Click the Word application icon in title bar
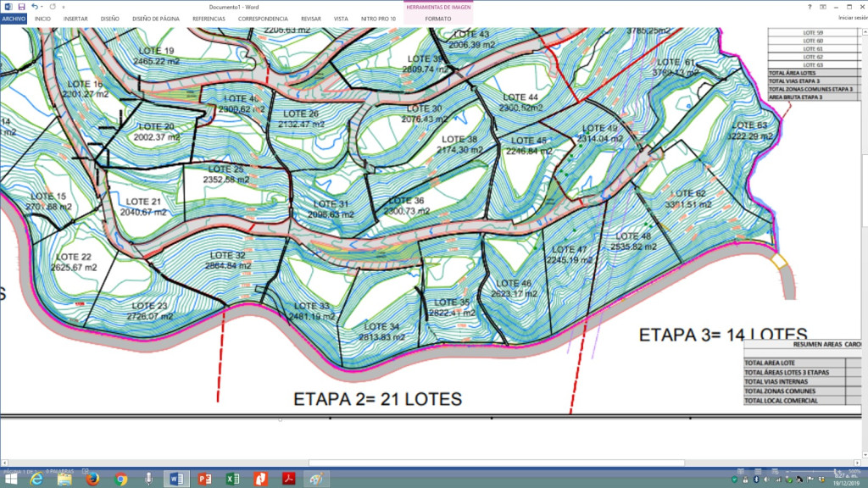Viewport: 868px width, 488px height. click(x=8, y=7)
